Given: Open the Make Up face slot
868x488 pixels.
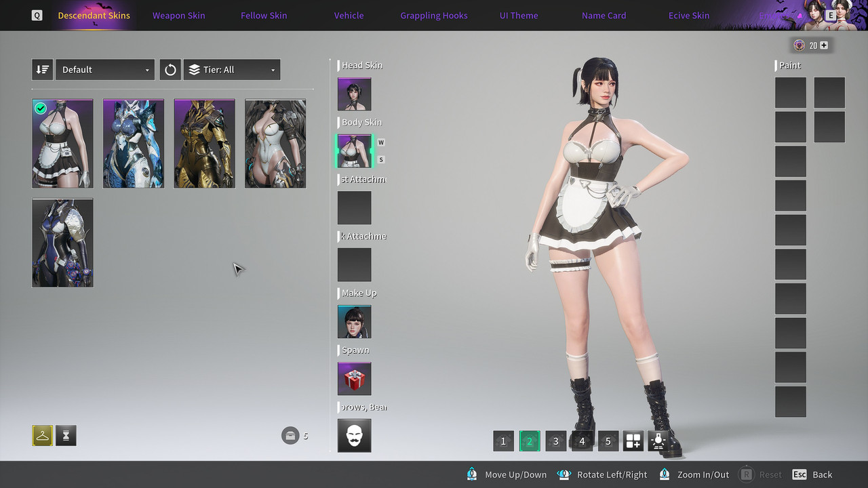Looking at the screenshot, I should tap(355, 322).
